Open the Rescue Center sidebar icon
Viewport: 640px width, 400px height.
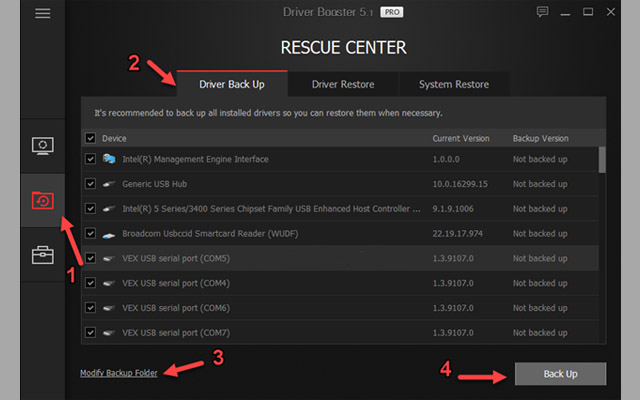pos(42,200)
